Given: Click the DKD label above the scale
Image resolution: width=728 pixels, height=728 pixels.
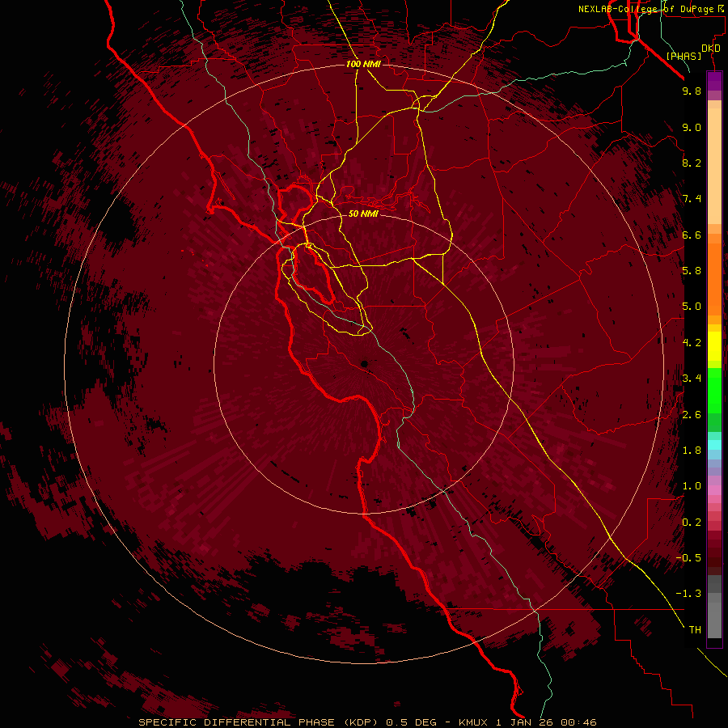Looking at the screenshot, I should pyautogui.click(x=711, y=49).
